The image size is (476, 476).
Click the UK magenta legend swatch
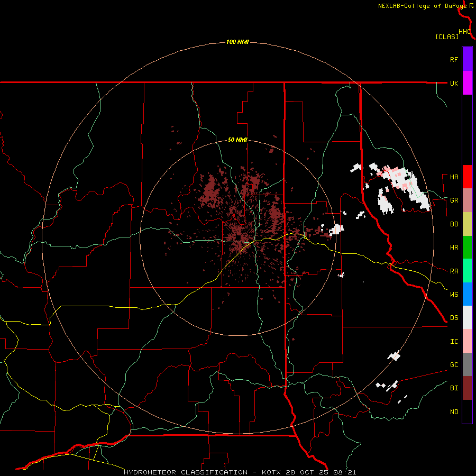click(x=467, y=83)
